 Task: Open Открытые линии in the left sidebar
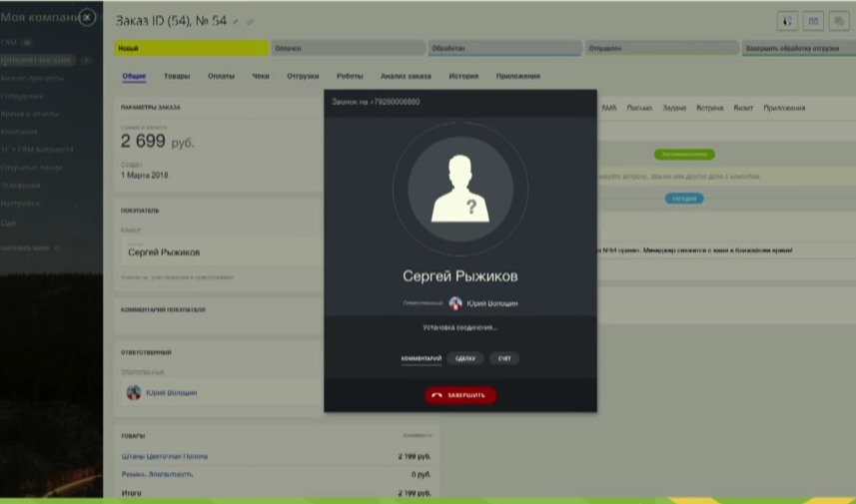pyautogui.click(x=31, y=168)
